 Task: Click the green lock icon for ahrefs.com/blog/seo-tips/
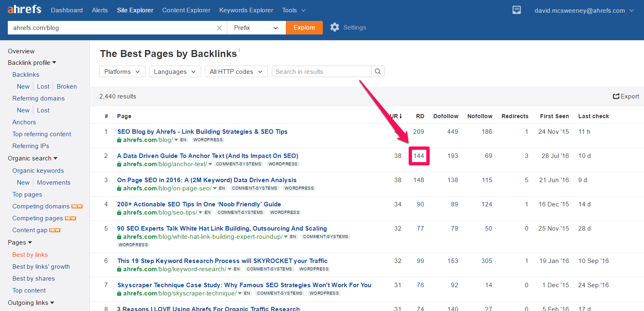pos(119,213)
